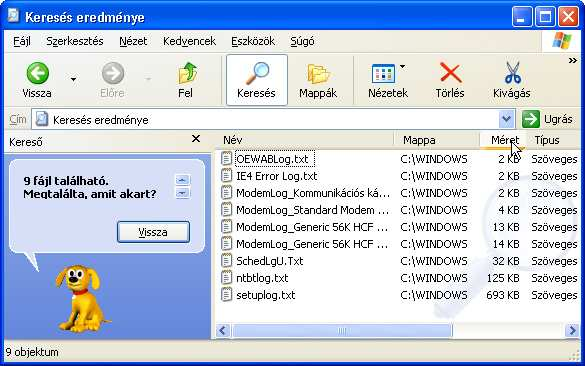Viewport: 585px width, 366px height.
Task: Open the Fájl menu
Action: tap(22, 41)
